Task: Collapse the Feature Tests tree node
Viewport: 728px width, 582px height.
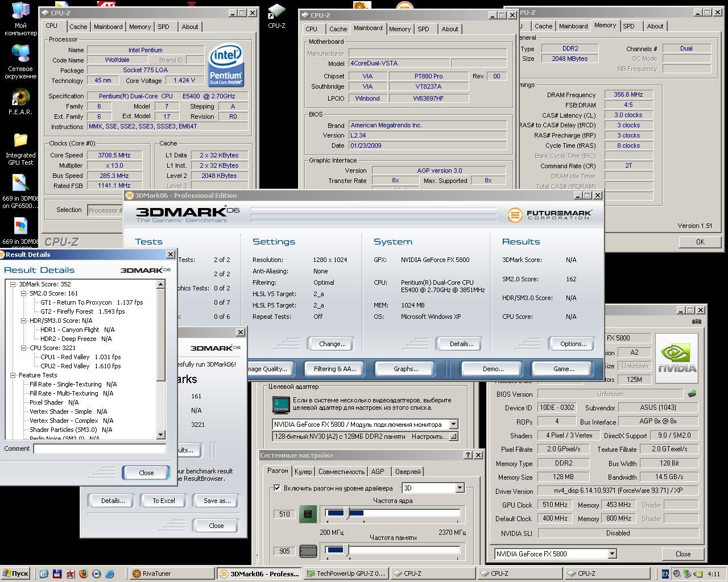Action: [x=13, y=375]
